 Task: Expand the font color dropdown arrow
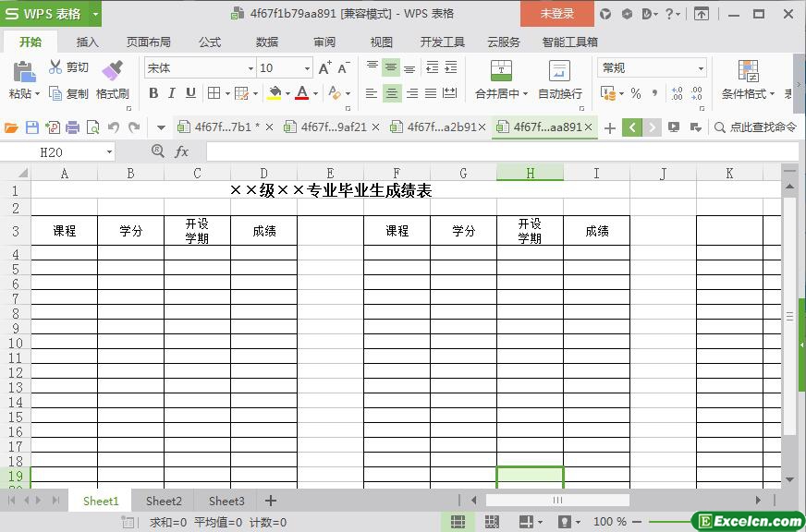pos(315,93)
